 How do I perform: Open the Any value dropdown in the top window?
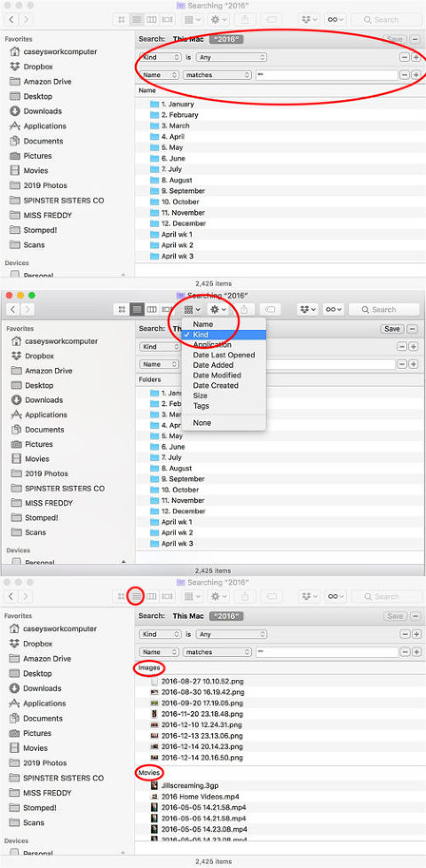pos(231,57)
